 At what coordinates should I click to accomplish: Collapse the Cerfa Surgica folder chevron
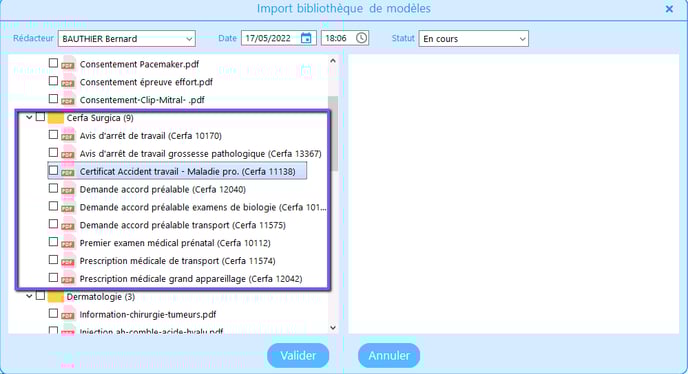pyautogui.click(x=29, y=117)
